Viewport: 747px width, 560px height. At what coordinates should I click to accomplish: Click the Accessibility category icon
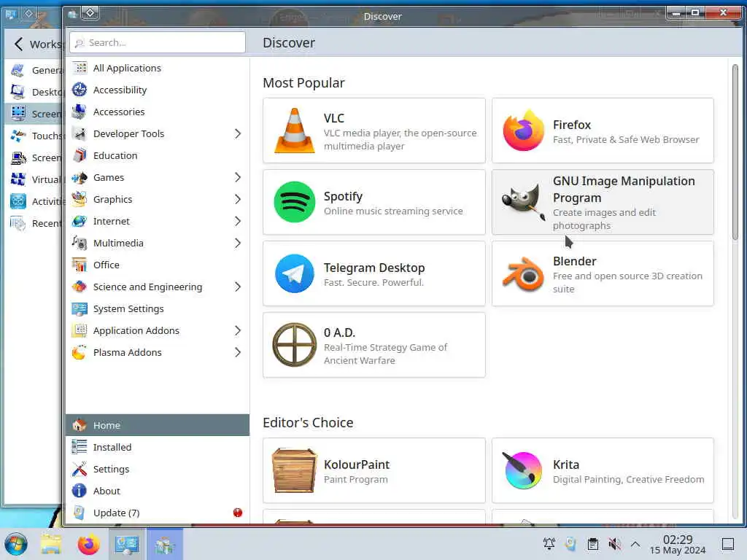point(80,90)
